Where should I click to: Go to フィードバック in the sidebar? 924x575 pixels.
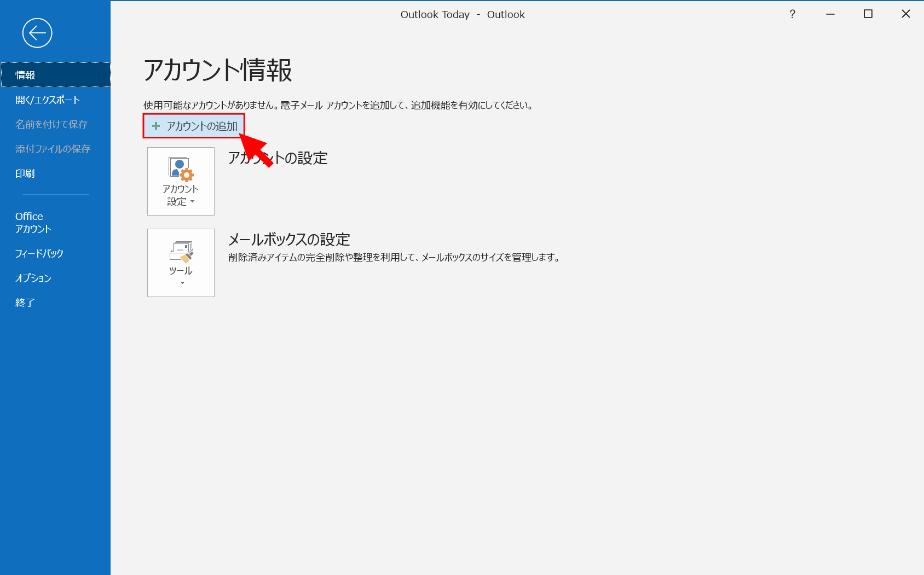(39, 253)
